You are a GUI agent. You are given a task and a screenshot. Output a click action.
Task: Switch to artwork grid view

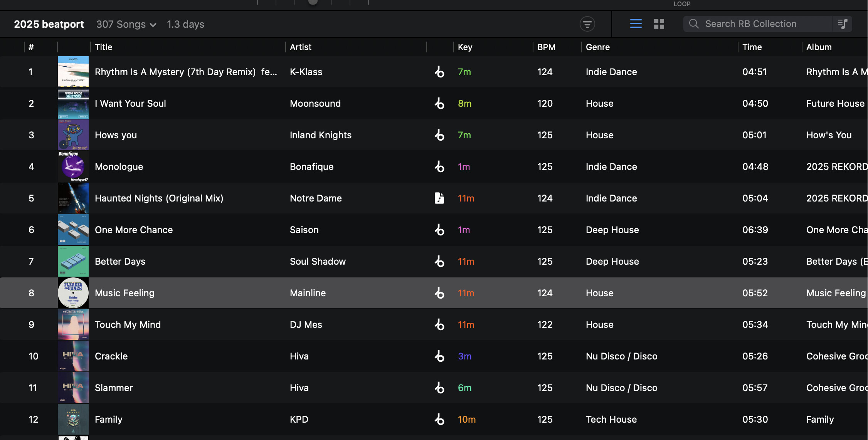pyautogui.click(x=659, y=24)
